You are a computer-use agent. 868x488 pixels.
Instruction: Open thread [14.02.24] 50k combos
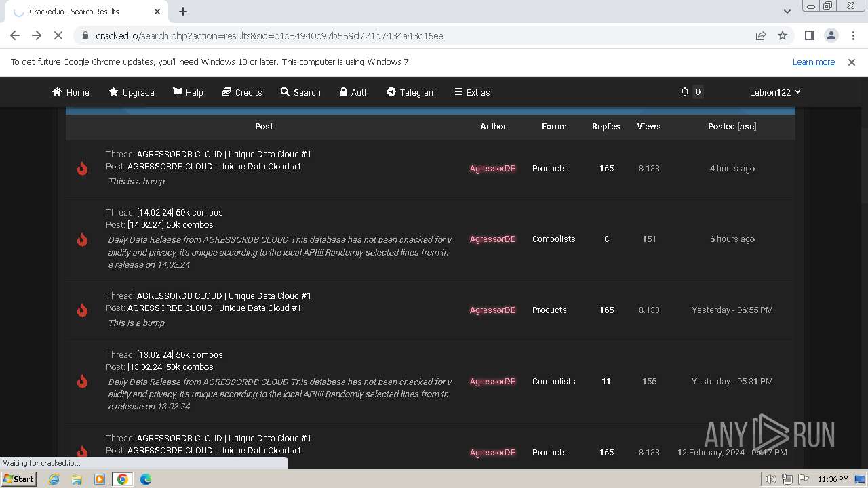(x=180, y=212)
